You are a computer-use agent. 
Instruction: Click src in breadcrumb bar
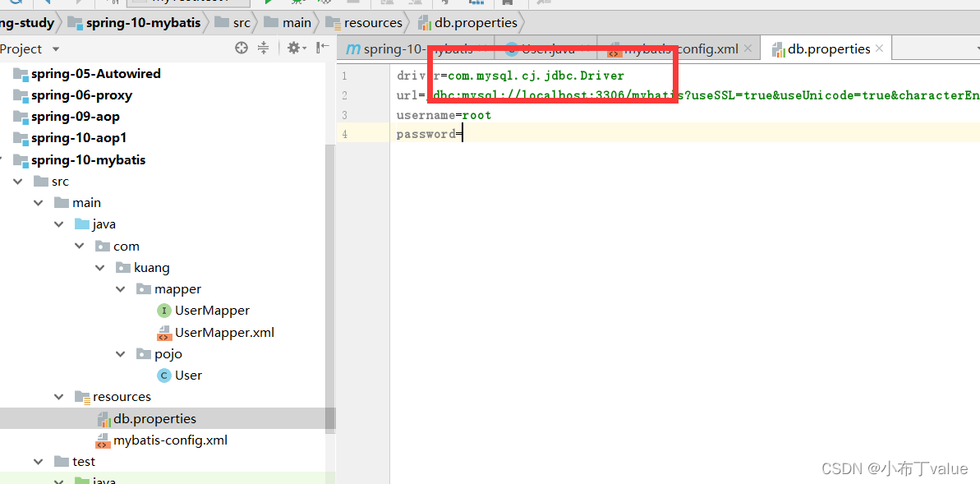pyautogui.click(x=232, y=23)
